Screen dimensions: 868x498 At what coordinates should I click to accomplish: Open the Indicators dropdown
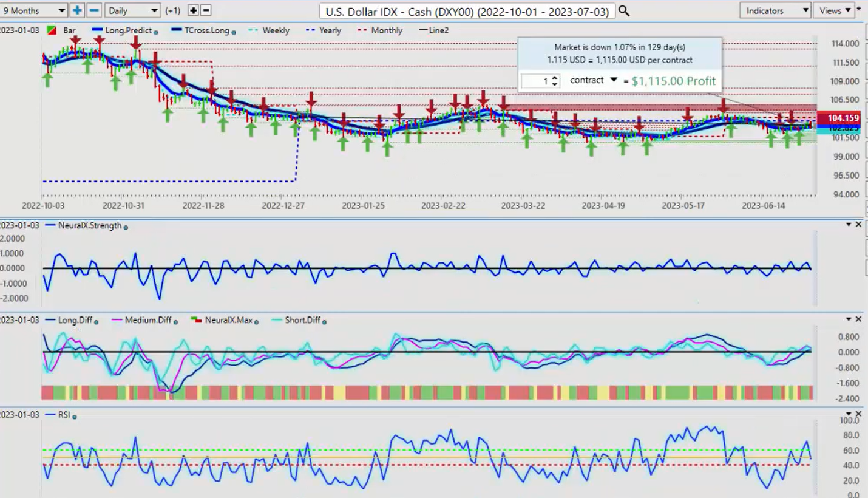(776, 10)
